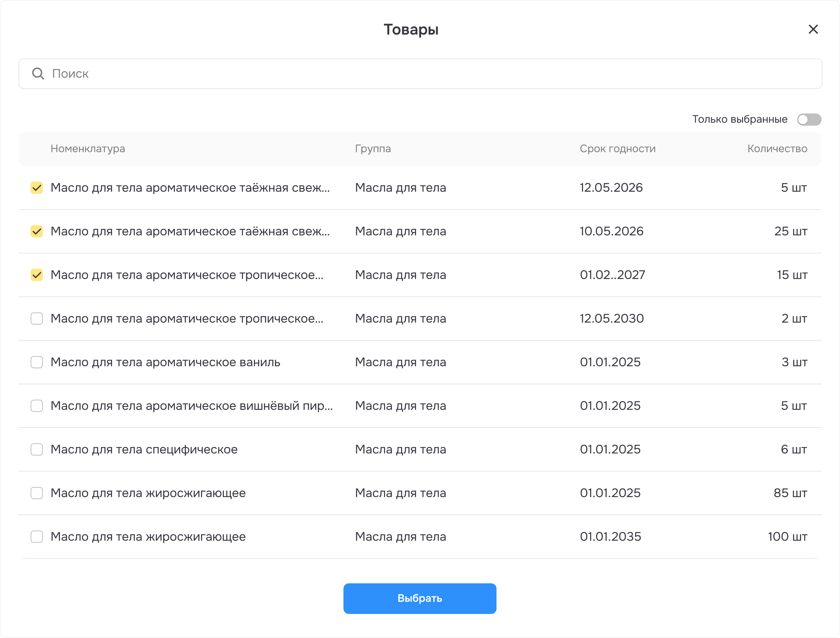The height and width of the screenshot is (638, 840).
Task: Uncheck the row dated 12.05.2026
Action: tap(37, 188)
